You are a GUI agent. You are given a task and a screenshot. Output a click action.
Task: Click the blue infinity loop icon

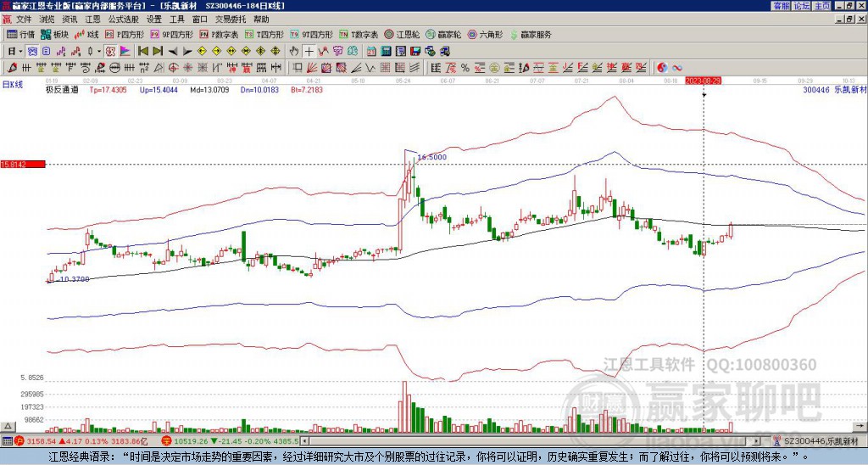677,68
